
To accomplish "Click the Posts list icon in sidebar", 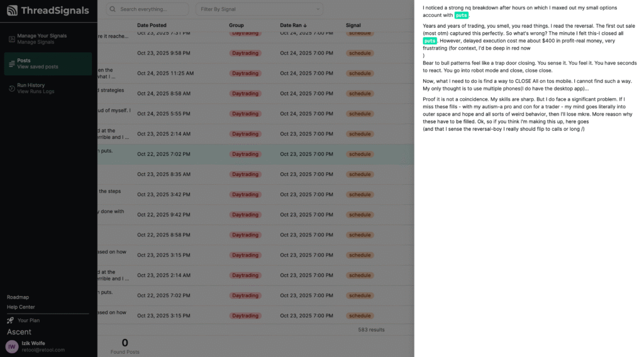I will point(12,63).
